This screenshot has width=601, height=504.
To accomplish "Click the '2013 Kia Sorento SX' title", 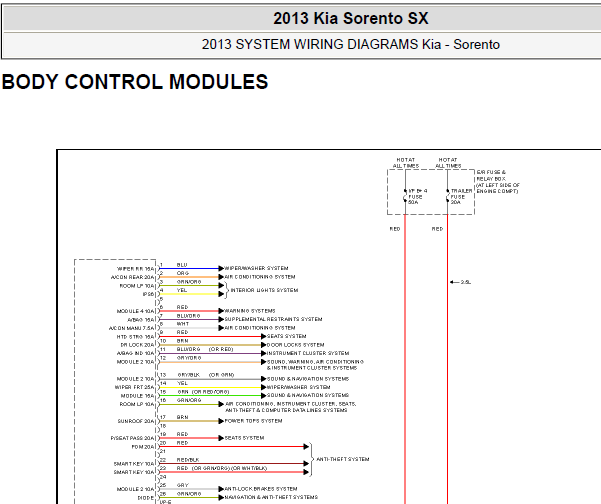I will pyautogui.click(x=350, y=18).
